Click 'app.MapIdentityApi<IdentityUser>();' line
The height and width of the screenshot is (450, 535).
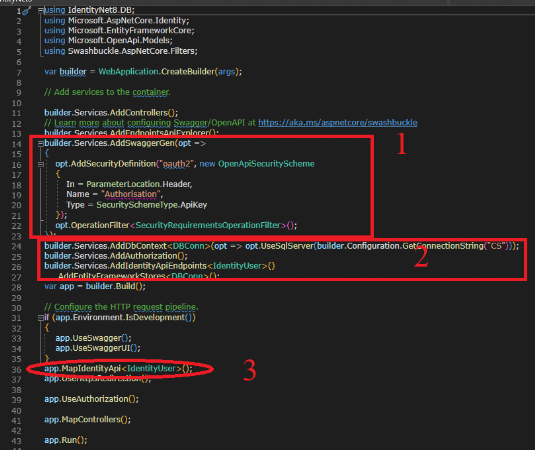[118, 368]
